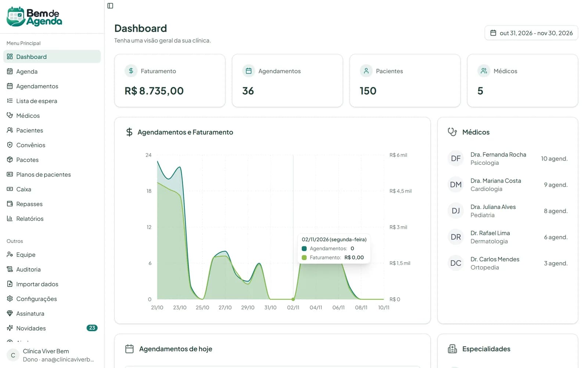Click the '150' Pacientes total

pyautogui.click(x=368, y=91)
